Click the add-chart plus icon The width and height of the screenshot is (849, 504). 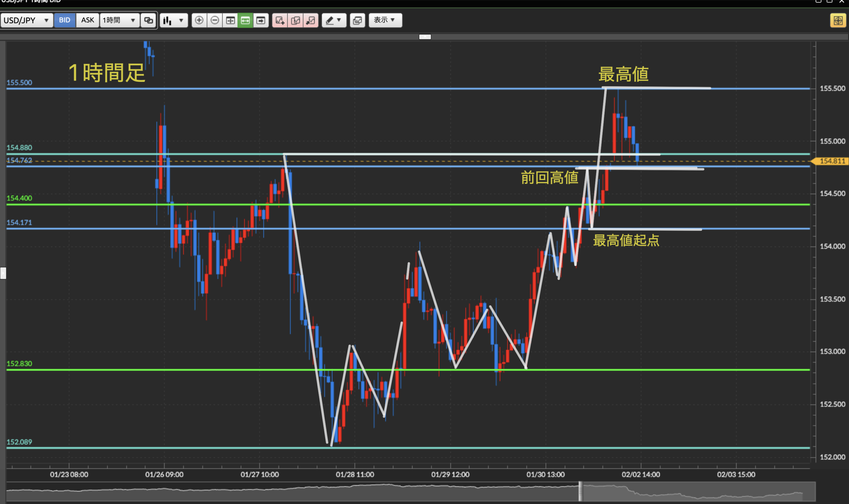click(280, 20)
